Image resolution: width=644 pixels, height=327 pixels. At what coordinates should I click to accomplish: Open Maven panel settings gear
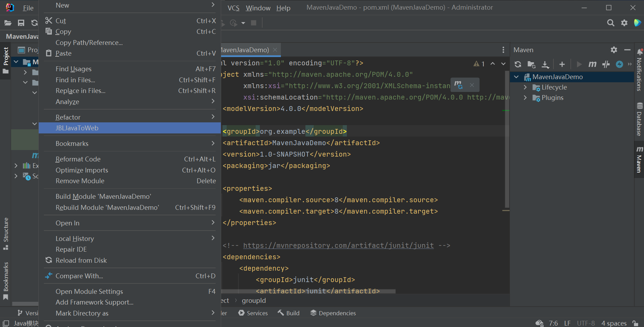(614, 50)
